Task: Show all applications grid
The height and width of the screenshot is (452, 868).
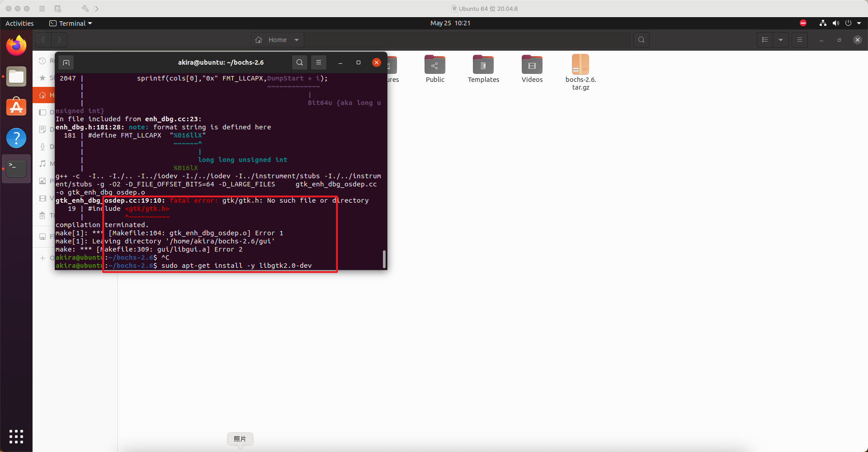Action: 16,437
